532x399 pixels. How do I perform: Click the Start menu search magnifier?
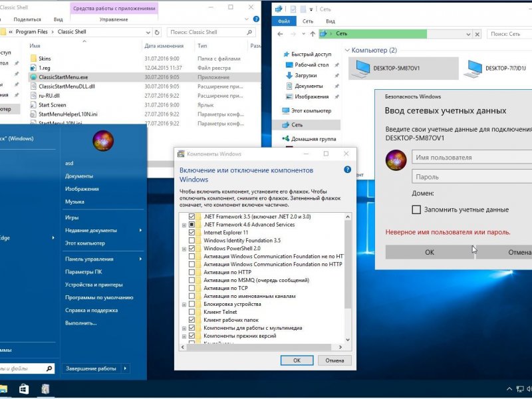(49, 368)
